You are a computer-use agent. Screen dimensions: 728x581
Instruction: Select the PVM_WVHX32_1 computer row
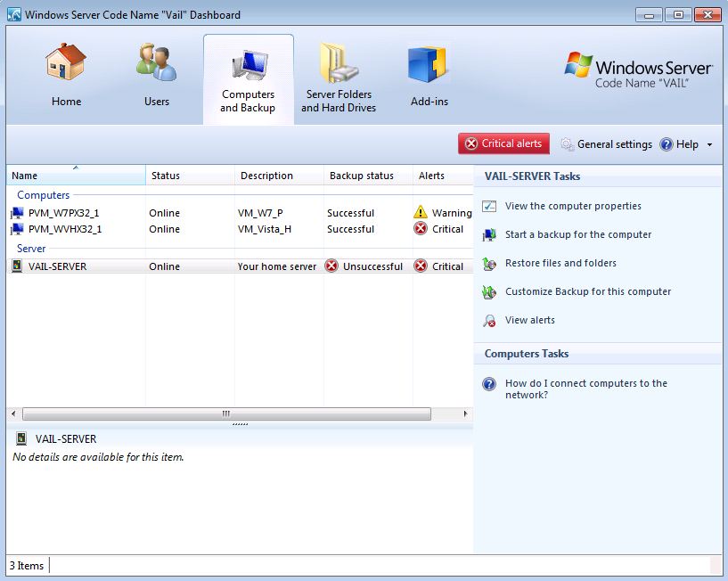[240, 229]
